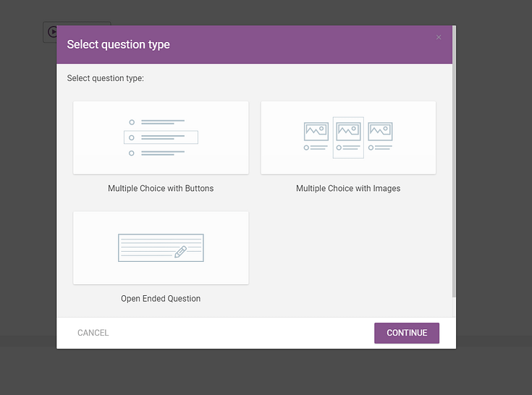This screenshot has height=395, width=532.
Task: Click the right picture in images illustration
Action: (x=380, y=131)
